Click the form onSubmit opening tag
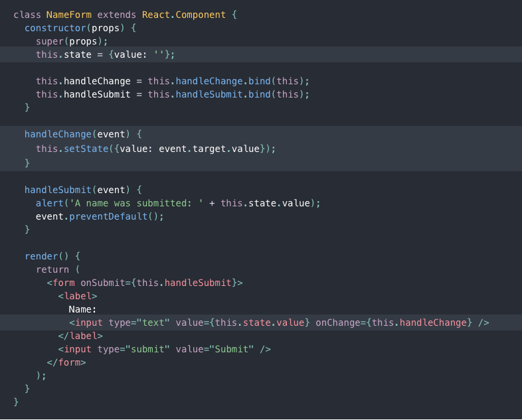Viewport: 522px width, 420px height. coord(145,283)
